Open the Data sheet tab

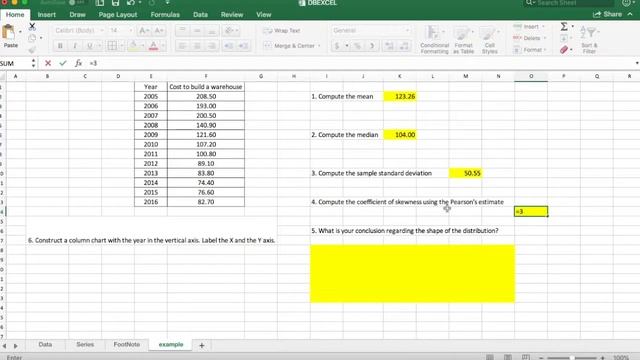pyautogui.click(x=45, y=344)
